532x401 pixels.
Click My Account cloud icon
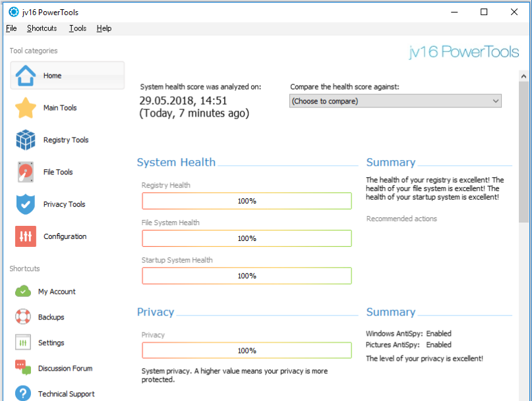click(23, 292)
